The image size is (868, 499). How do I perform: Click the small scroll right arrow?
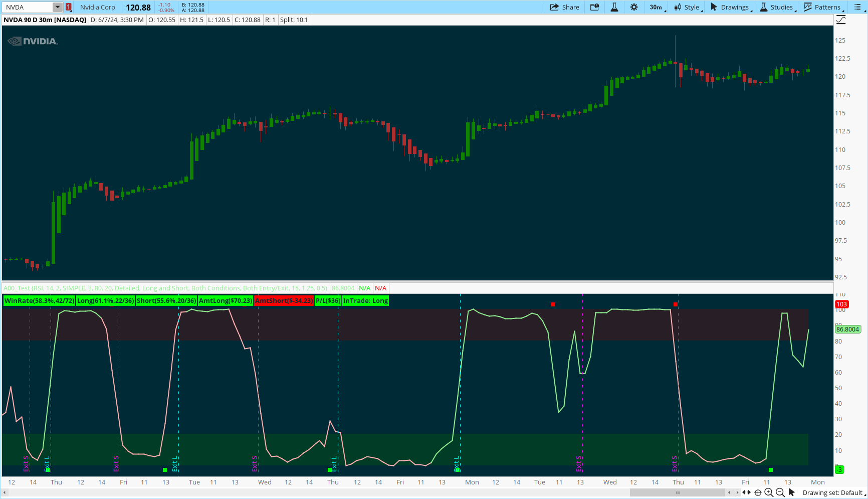(x=737, y=492)
